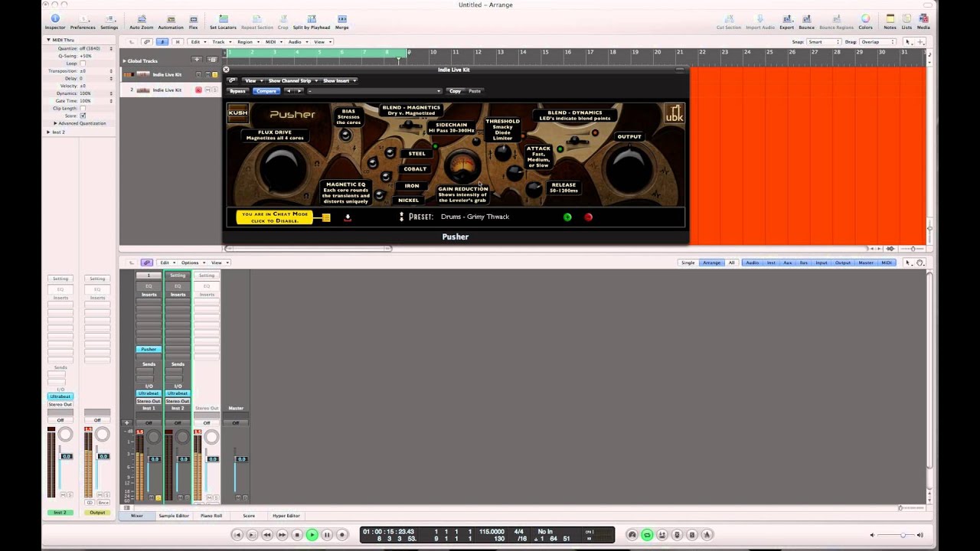Image resolution: width=980 pixels, height=551 pixels.
Task: Expand the Inst 2 inspector section
Action: point(49,132)
